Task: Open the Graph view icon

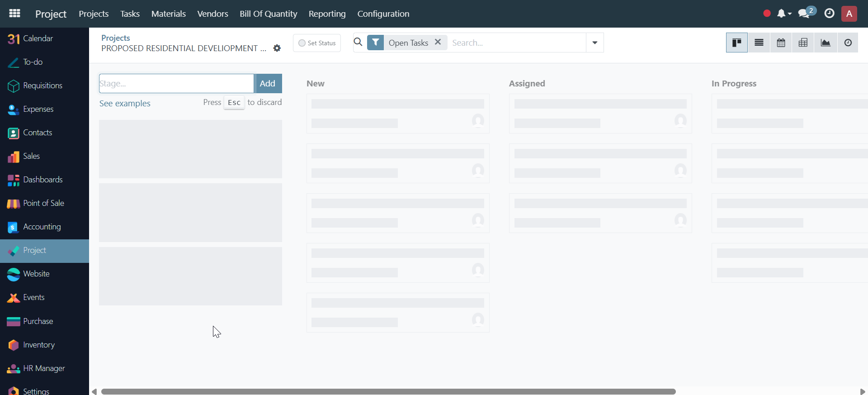Action: pyautogui.click(x=825, y=43)
